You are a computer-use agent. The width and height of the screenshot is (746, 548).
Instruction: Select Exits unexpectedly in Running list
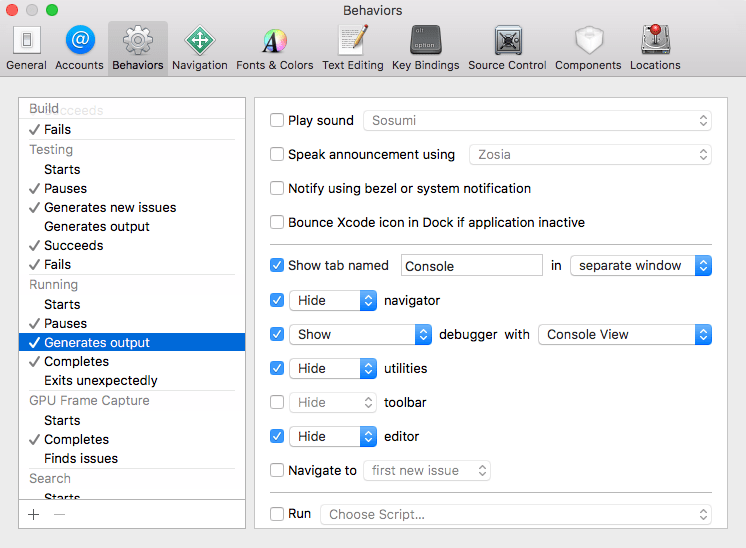100,380
